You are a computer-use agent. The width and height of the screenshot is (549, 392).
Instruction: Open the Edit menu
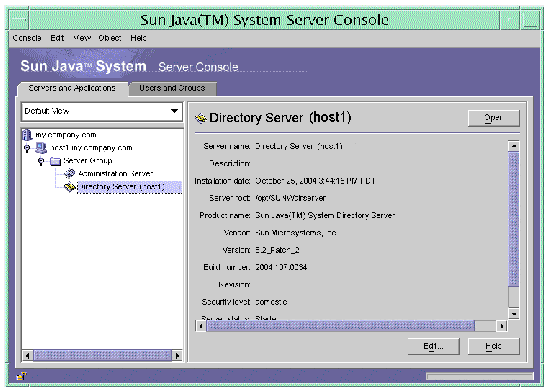57,38
